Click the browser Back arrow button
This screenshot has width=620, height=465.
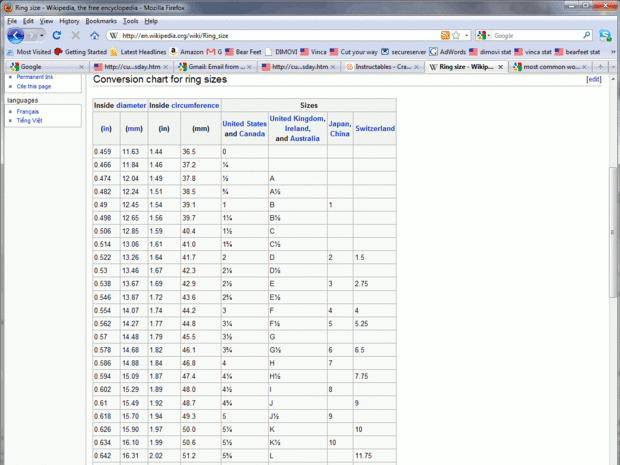(x=17, y=35)
